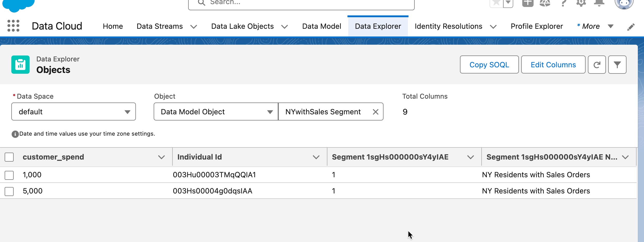The height and width of the screenshot is (242, 644).
Task: Click the pencil icon to edit navigation
Action: coord(631,27)
